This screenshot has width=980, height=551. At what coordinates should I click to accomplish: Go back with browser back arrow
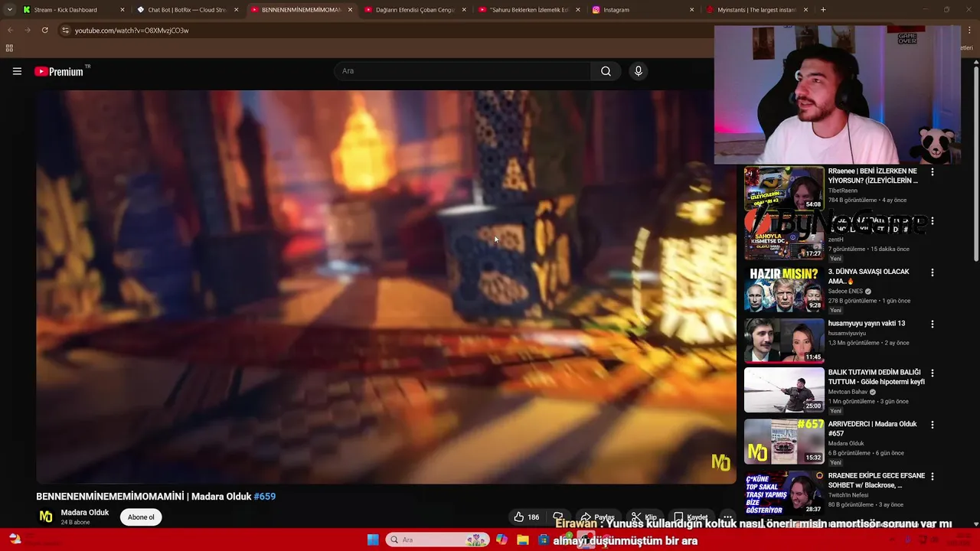[x=10, y=31]
